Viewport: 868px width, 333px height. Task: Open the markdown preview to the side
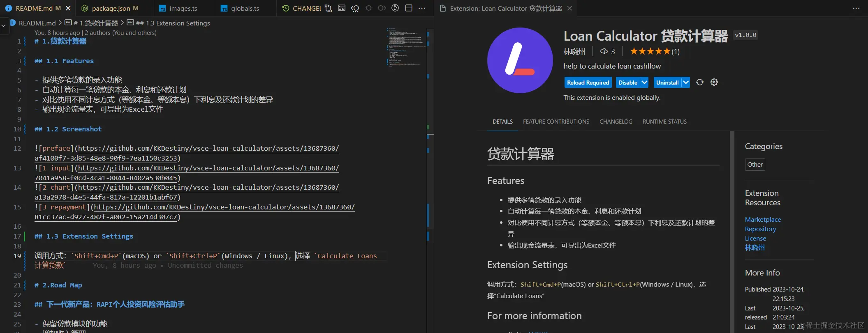pos(342,8)
